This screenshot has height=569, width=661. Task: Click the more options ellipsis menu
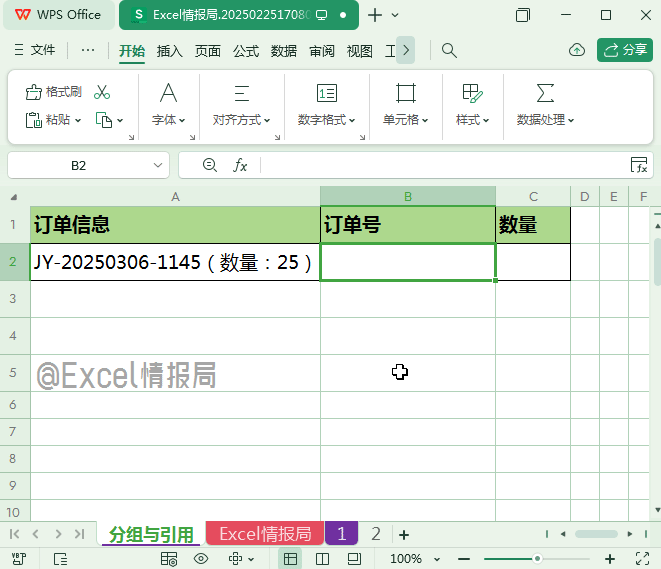coord(88,50)
